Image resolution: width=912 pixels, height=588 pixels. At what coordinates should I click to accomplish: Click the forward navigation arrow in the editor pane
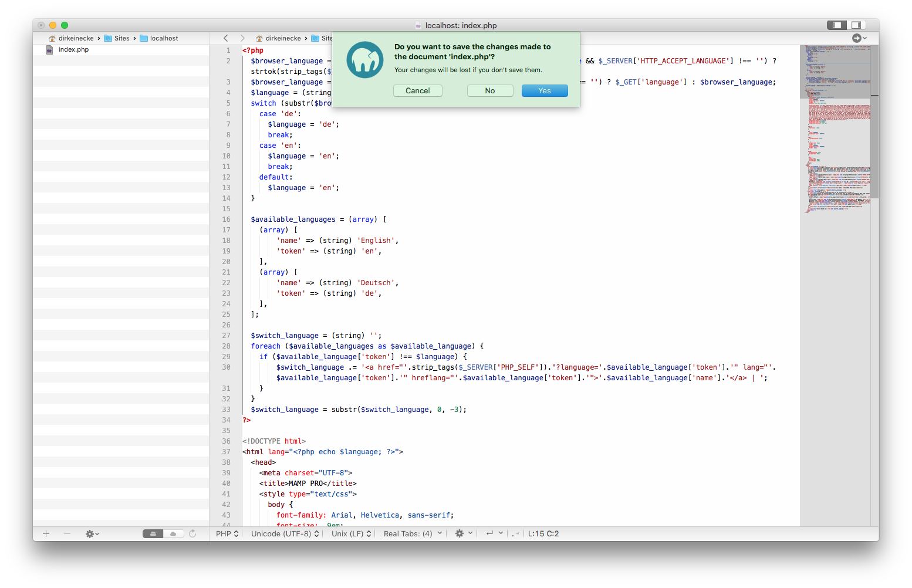pos(242,38)
